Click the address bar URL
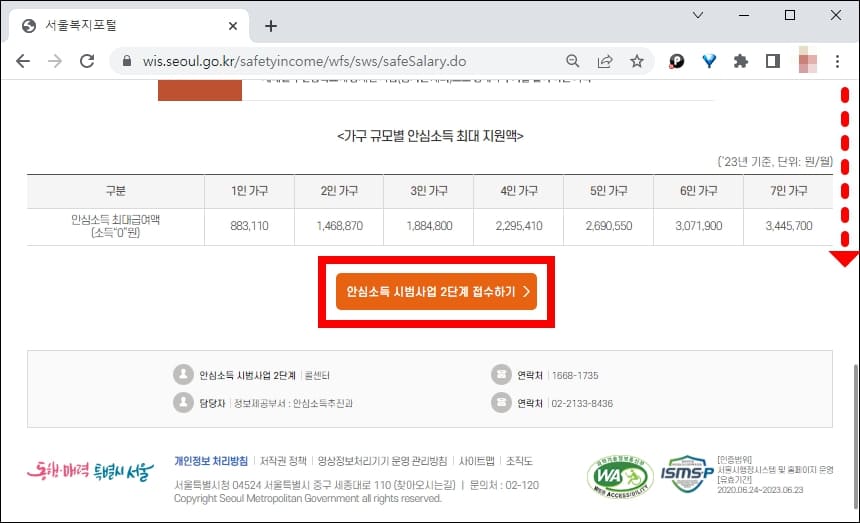Screen dimensions: 860x523 click(x=304, y=61)
